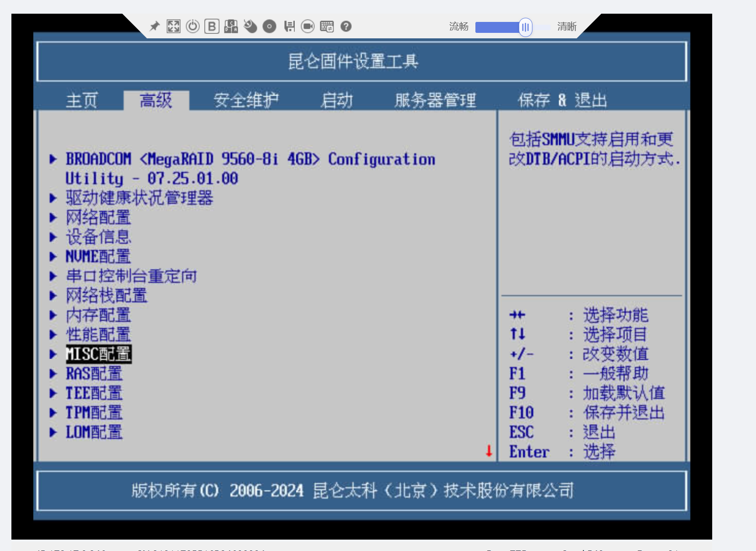Open the virtual media disc icon

click(x=269, y=26)
